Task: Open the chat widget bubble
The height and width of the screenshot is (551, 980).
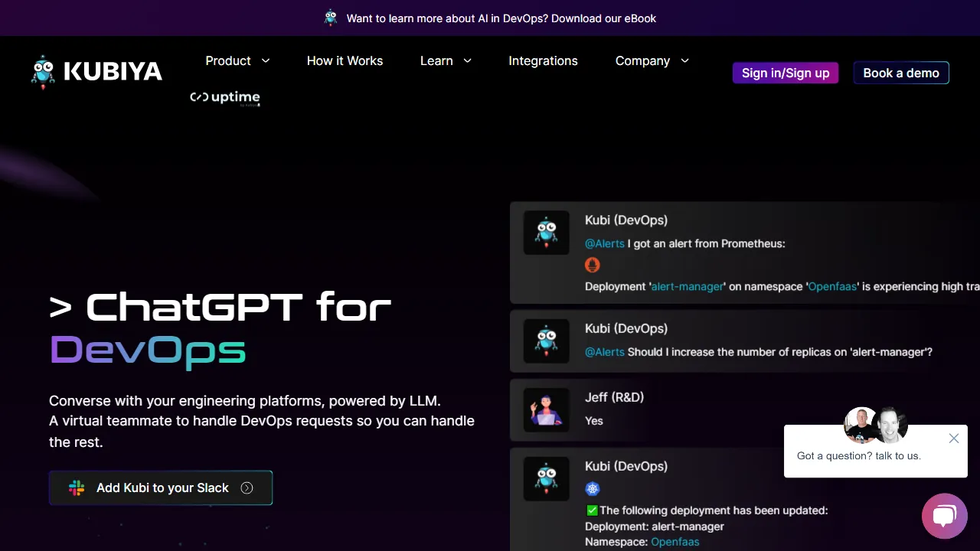Action: 945,516
